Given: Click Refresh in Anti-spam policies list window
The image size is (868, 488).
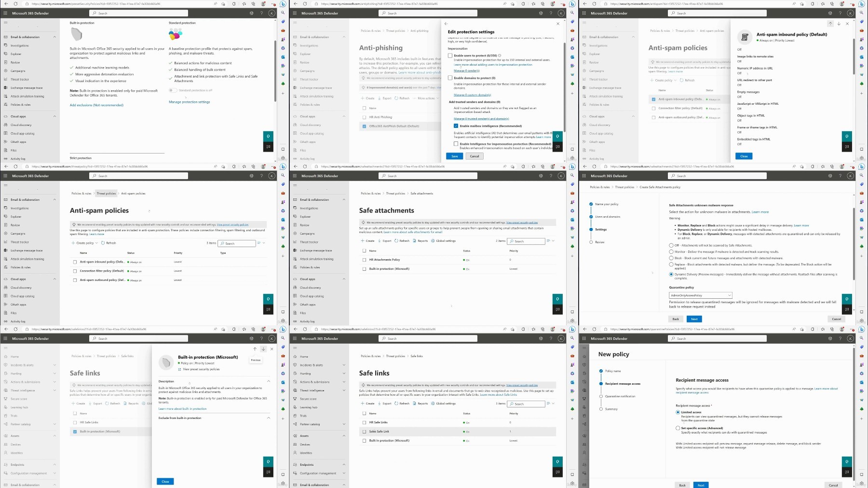Looking at the screenshot, I should click(108, 243).
